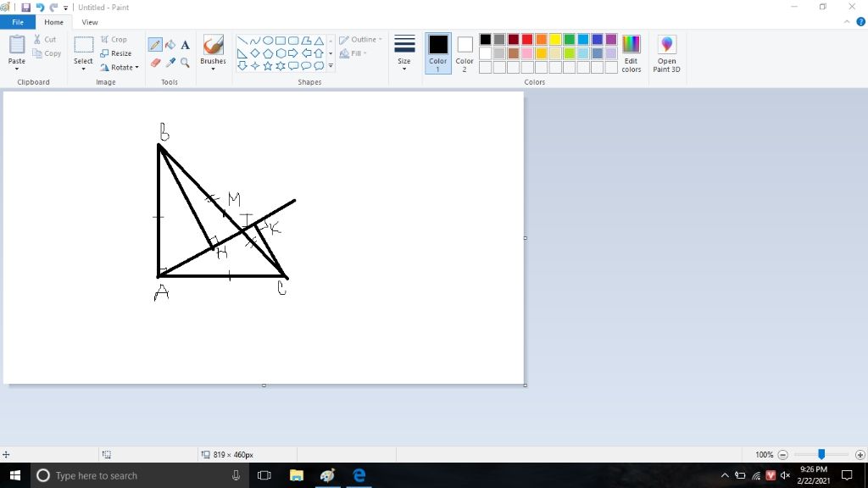Click the zoom out minus button
Viewport: 868px width, 488px height.
point(782,455)
